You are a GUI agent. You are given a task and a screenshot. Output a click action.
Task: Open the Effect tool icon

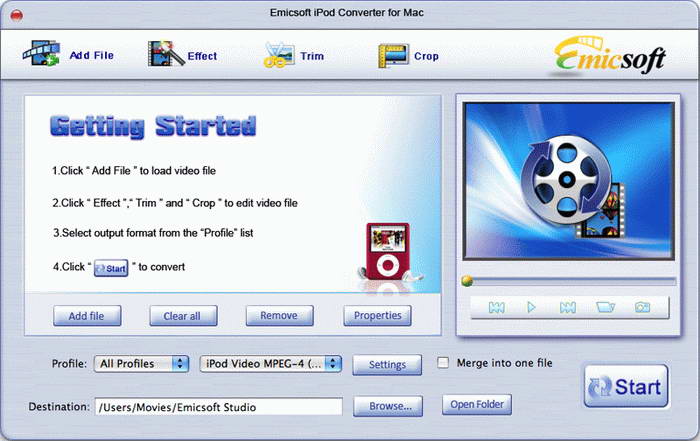166,54
